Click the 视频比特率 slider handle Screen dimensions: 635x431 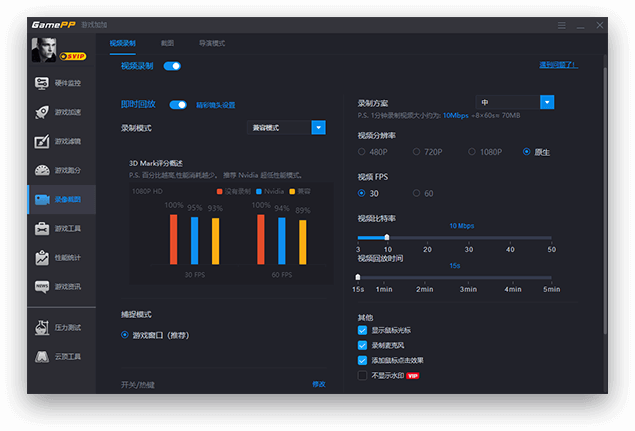pos(387,237)
